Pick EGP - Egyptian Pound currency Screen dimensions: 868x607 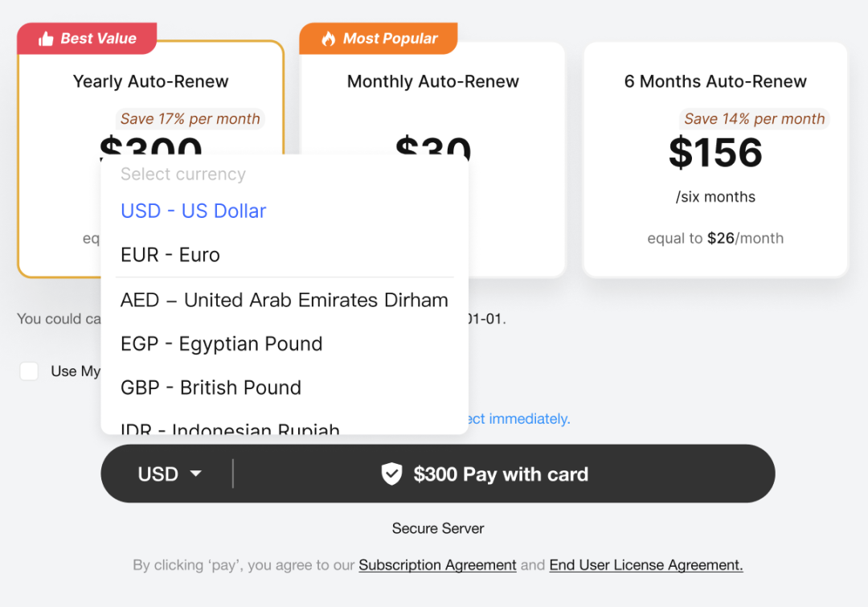221,344
